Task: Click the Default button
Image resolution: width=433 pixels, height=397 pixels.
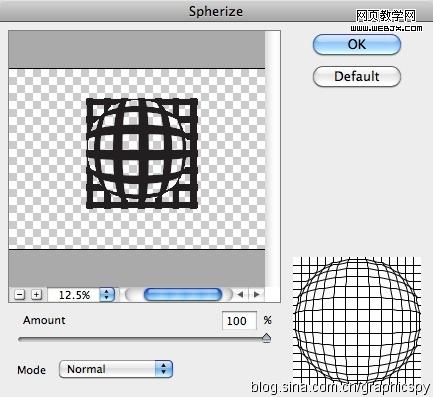Action: tap(357, 76)
